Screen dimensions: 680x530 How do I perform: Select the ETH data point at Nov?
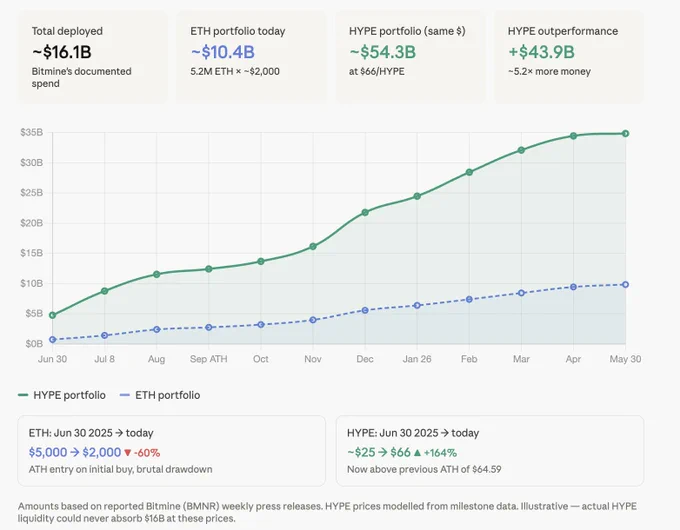pyautogui.click(x=313, y=320)
